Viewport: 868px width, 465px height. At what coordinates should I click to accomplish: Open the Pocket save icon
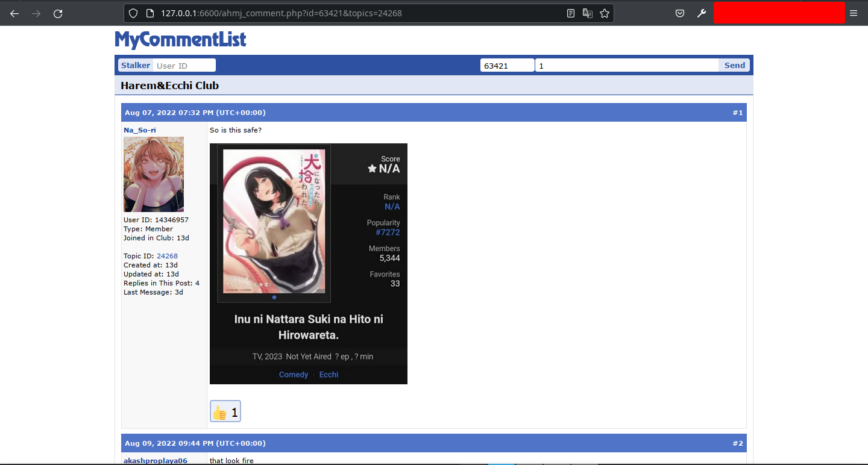tap(680, 13)
